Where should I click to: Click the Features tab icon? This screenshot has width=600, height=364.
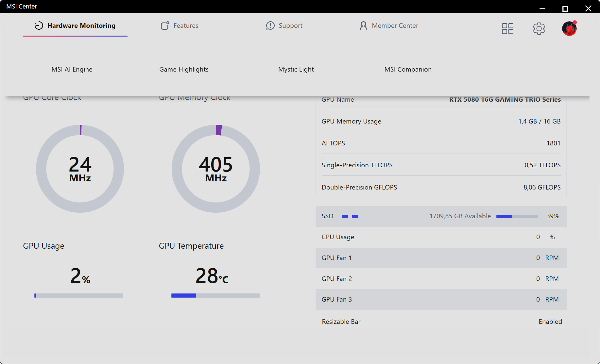click(165, 25)
